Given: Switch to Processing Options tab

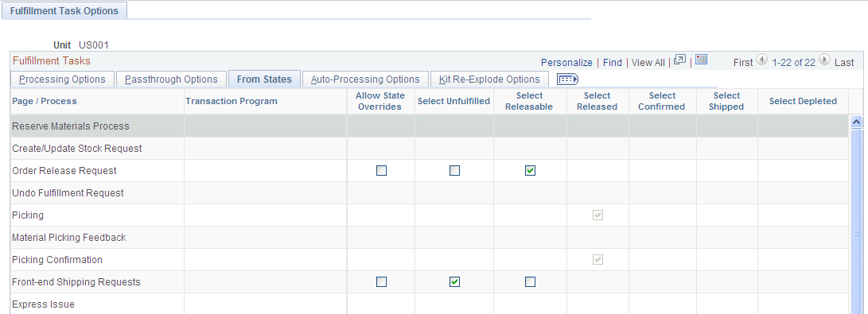Looking at the screenshot, I should click(62, 79).
